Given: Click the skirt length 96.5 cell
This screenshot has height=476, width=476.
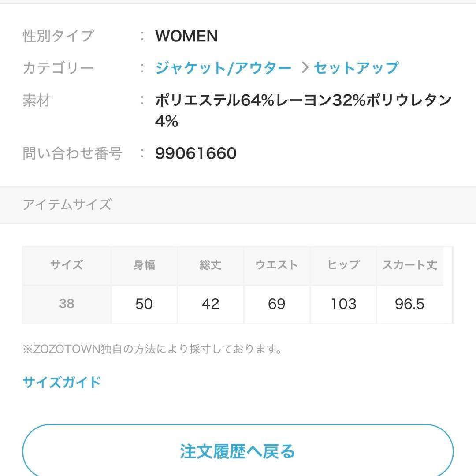Looking at the screenshot, I should [410, 304].
